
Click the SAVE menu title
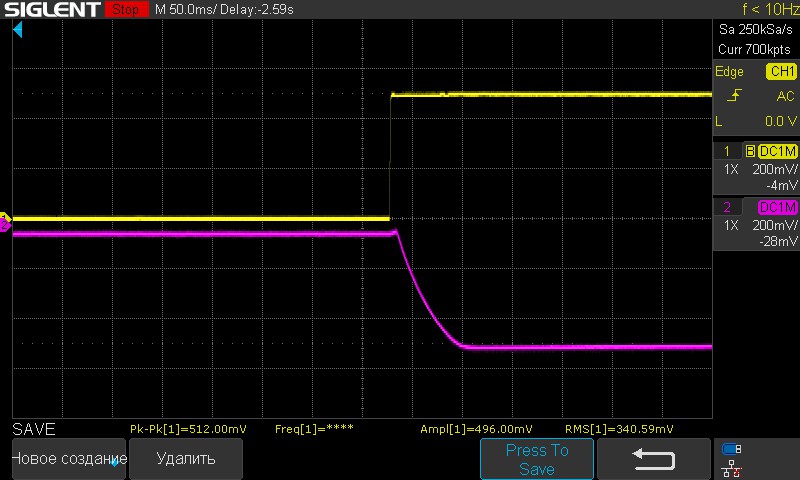[x=34, y=429]
